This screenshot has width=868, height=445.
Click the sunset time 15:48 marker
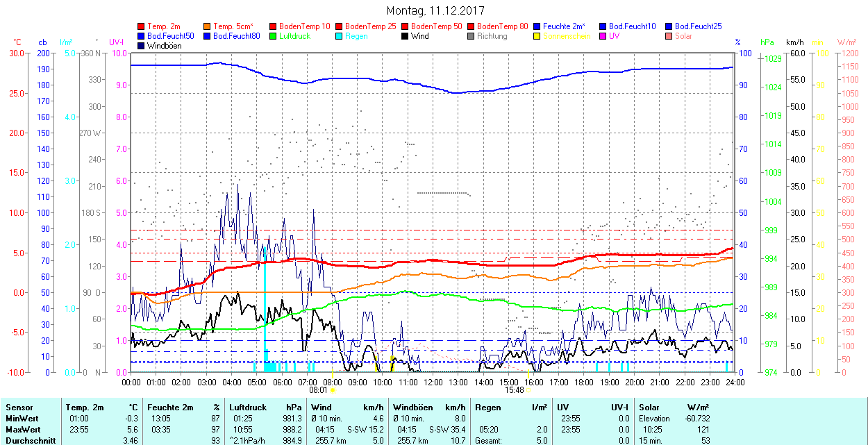[x=514, y=389]
